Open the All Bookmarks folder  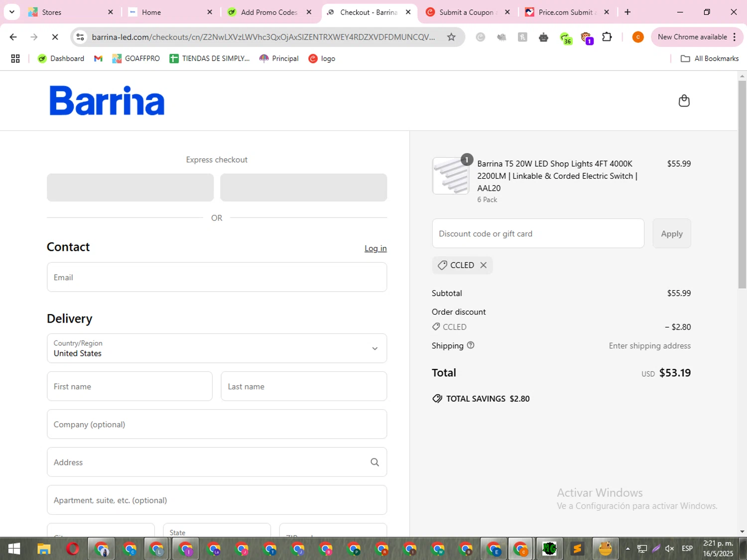point(710,59)
